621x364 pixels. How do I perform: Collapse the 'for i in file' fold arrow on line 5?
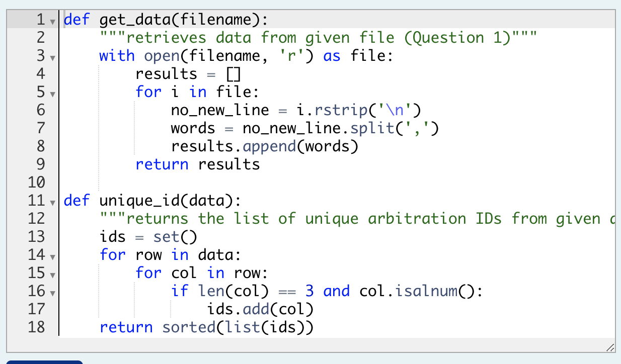(x=52, y=94)
